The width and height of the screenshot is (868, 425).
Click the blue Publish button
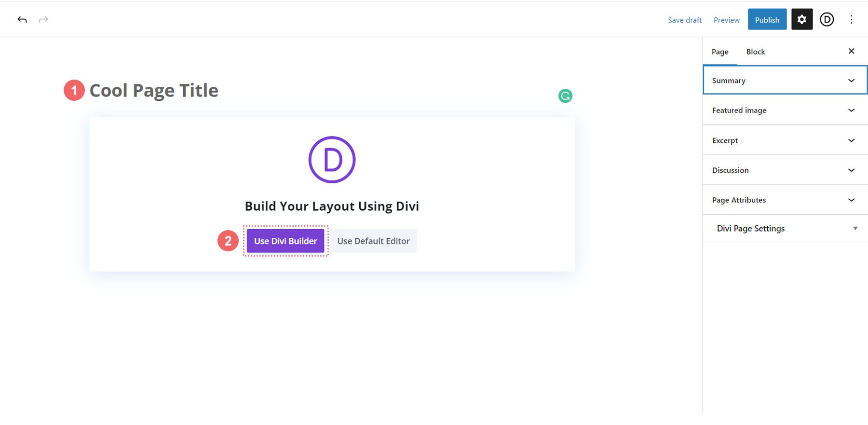tap(767, 19)
